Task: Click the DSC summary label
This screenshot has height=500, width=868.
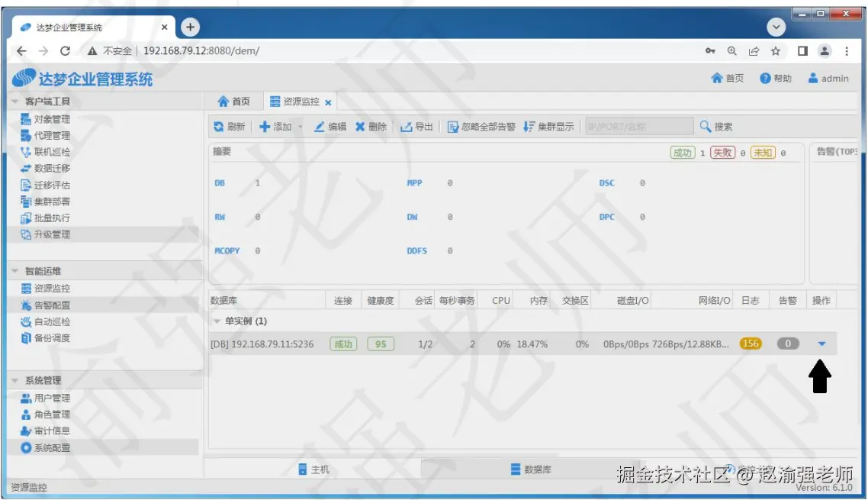Action: 606,183
